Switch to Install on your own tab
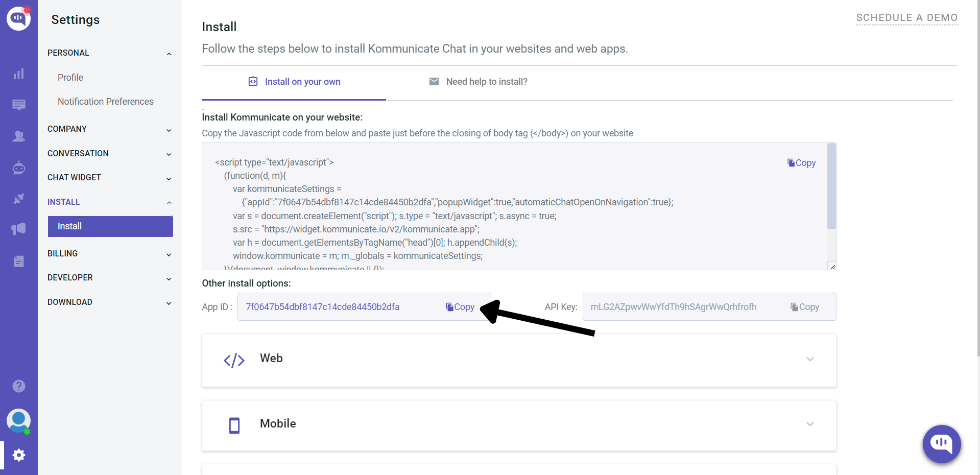980x475 pixels. (294, 82)
